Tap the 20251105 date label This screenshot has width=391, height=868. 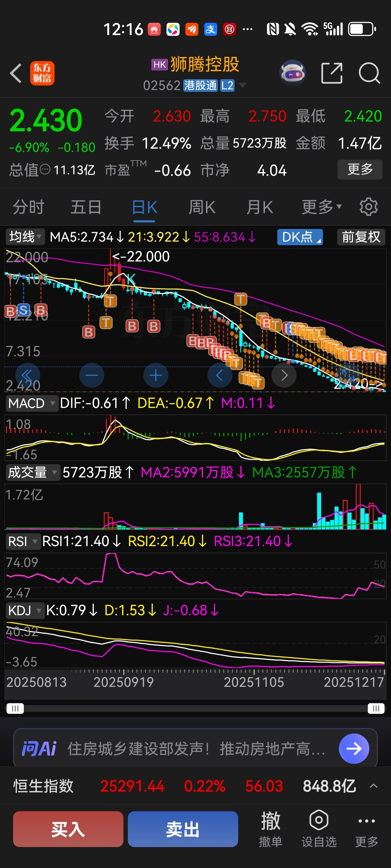(x=254, y=682)
